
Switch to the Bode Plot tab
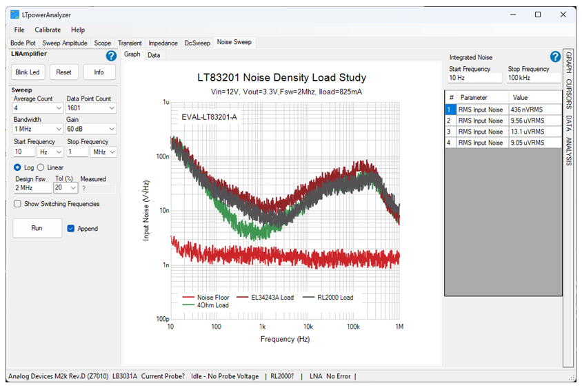click(23, 43)
